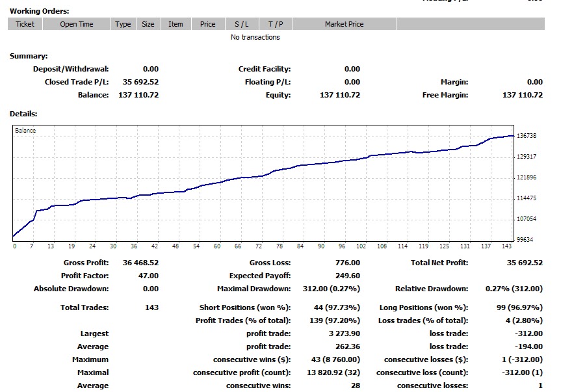Image resolution: width=561 pixels, height=392 pixels.
Task: Click the 121896 chart axis value
Action: (x=527, y=177)
